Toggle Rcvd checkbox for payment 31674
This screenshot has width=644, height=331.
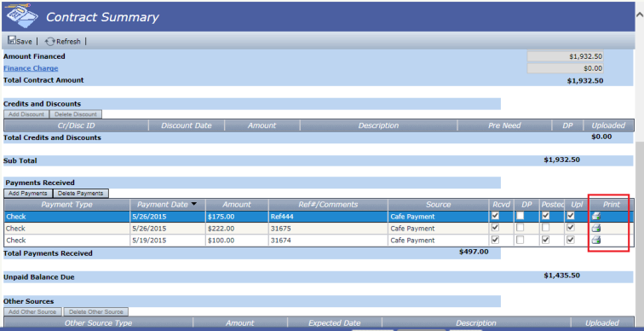495,240
